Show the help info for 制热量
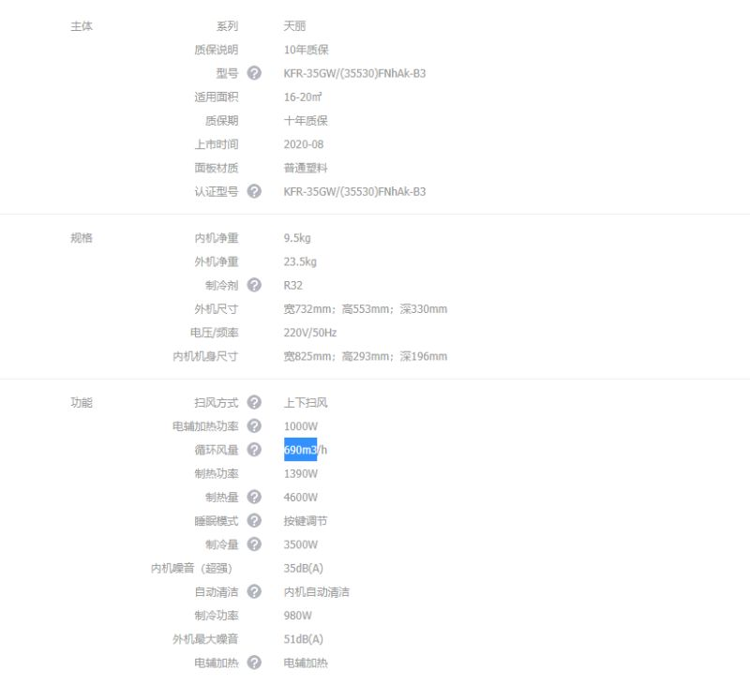 tap(254, 497)
